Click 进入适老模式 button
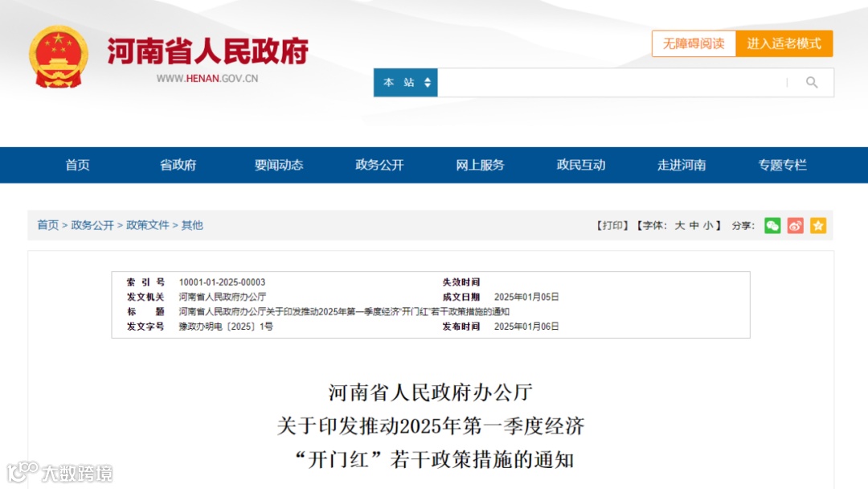This screenshot has width=868, height=489. tap(784, 43)
